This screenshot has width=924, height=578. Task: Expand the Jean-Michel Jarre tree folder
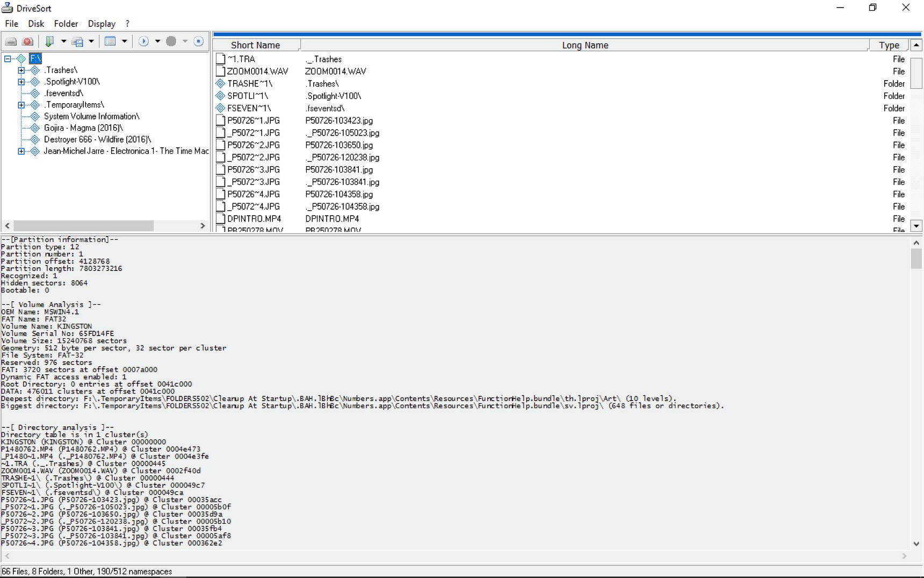point(21,151)
